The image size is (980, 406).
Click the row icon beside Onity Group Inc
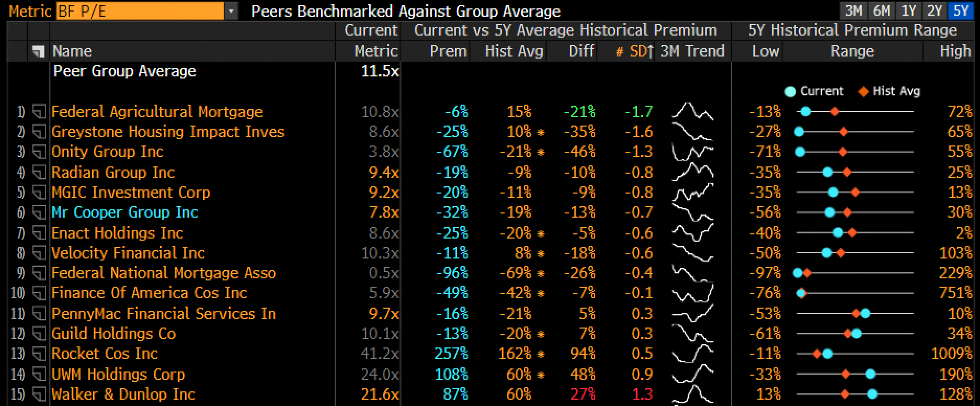click(39, 152)
